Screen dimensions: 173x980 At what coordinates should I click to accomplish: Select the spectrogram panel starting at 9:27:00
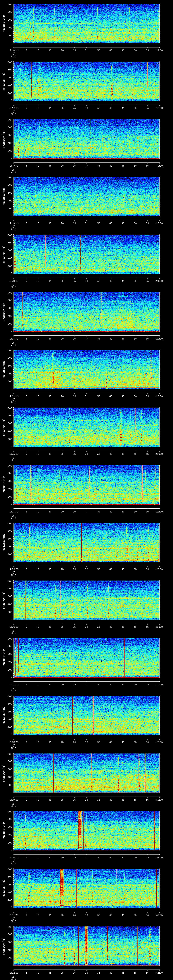pos(87,657)
